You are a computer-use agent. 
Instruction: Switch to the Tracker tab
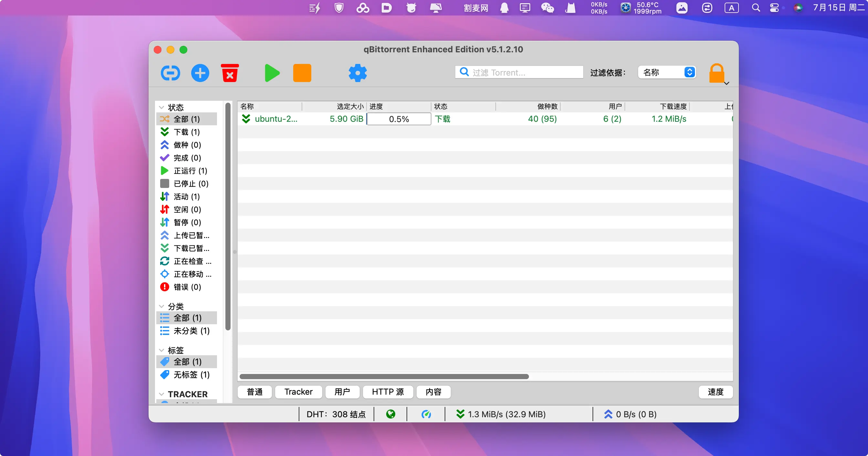[298, 392]
